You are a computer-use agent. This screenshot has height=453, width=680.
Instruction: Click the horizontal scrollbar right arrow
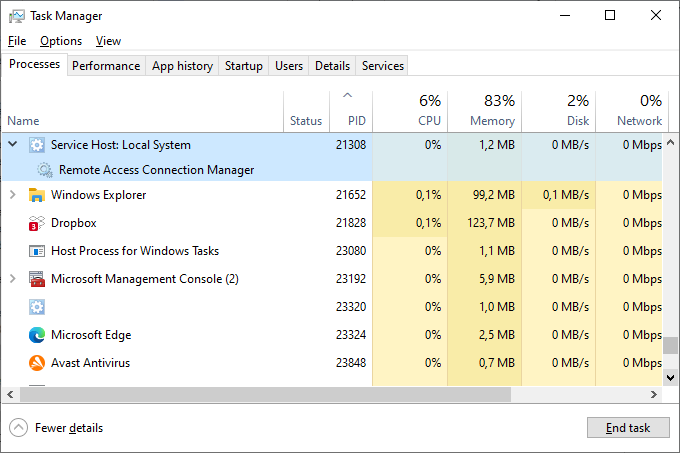tap(654, 394)
